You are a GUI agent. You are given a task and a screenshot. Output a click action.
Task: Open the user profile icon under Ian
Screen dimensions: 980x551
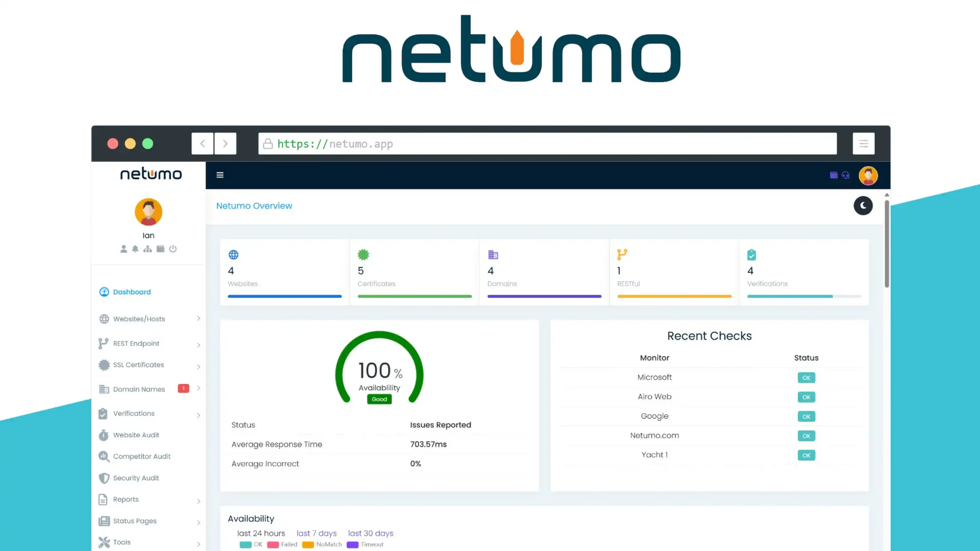point(124,249)
